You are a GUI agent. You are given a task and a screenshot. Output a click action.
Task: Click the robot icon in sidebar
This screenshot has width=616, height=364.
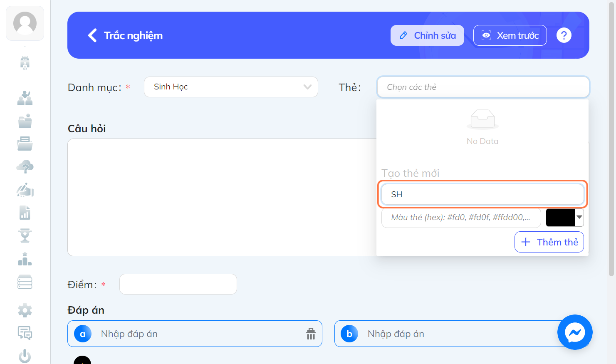point(25,63)
